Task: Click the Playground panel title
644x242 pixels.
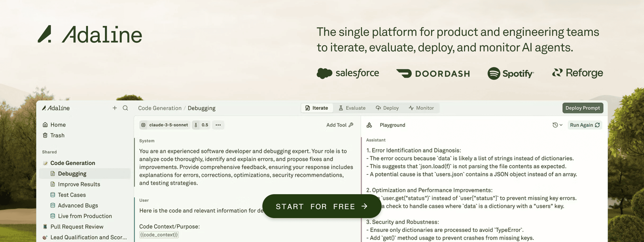Action: pos(392,125)
